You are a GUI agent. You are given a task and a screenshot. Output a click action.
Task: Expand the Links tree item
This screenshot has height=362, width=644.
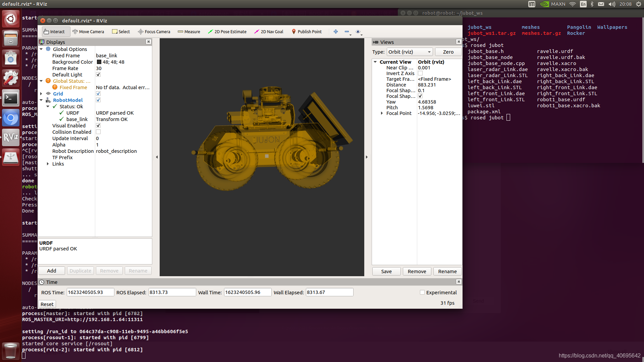[48, 164]
